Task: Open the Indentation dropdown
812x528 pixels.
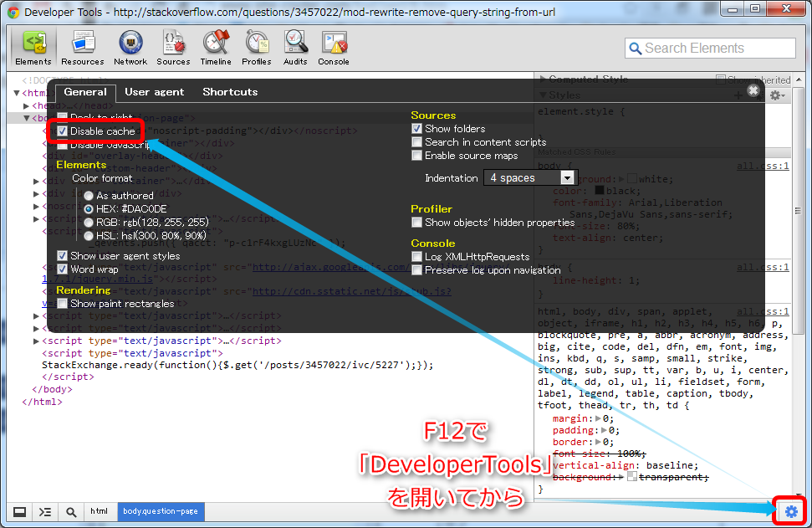Action: pos(530,178)
